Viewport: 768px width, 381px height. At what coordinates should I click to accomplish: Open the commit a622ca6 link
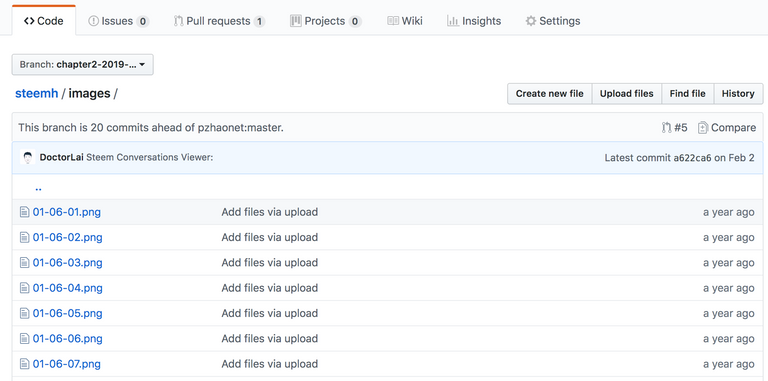[692, 158]
